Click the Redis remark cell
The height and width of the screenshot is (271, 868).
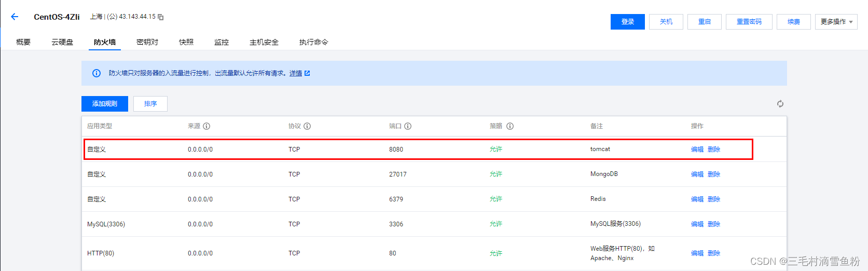(x=598, y=199)
